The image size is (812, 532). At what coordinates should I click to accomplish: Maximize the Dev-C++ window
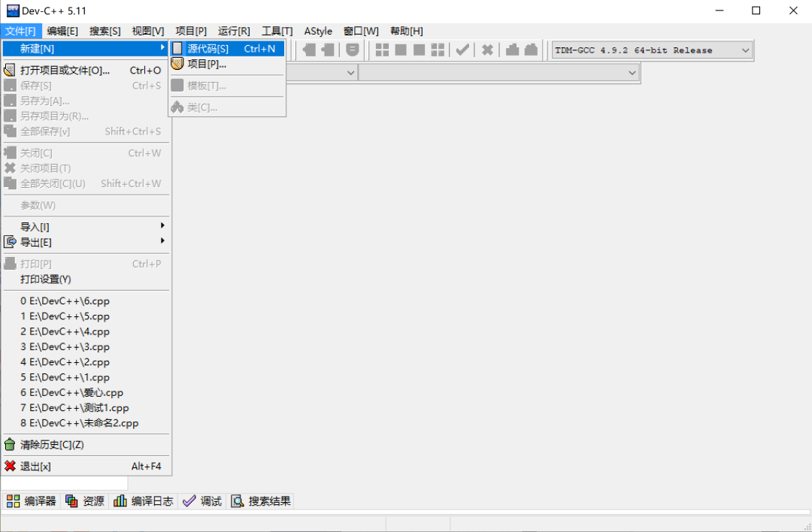tap(756, 11)
